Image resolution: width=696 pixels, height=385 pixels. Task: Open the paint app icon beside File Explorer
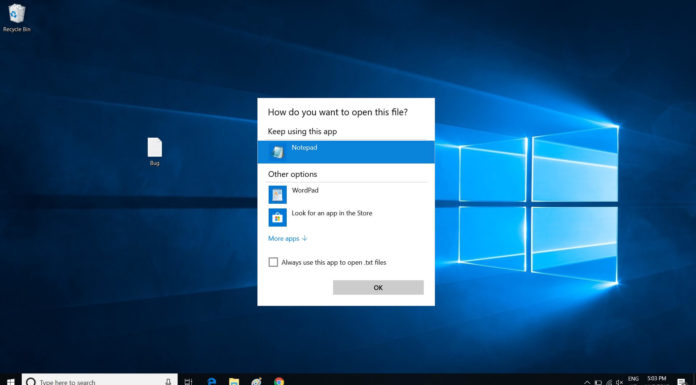pyautogui.click(x=257, y=381)
